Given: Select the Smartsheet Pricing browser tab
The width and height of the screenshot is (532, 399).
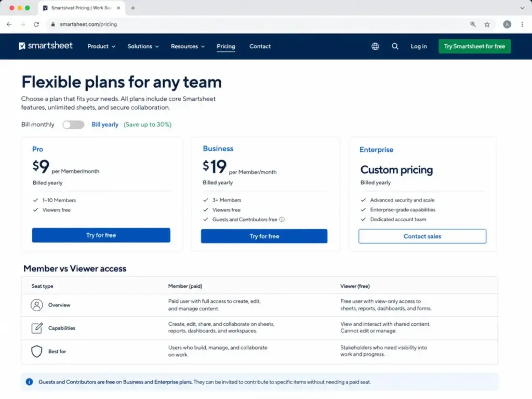Looking at the screenshot, I should coord(82,8).
